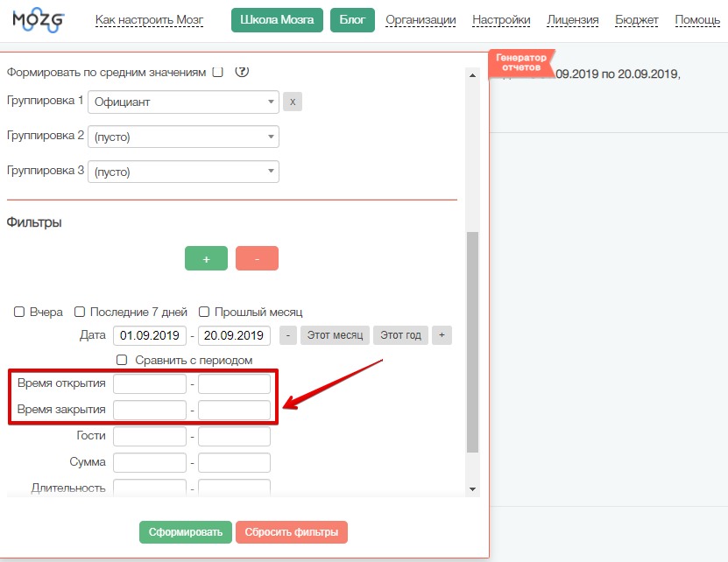This screenshot has width=728, height=562.
Task: Toggle the Последние 7 дней checkbox
Action: pos(80,312)
